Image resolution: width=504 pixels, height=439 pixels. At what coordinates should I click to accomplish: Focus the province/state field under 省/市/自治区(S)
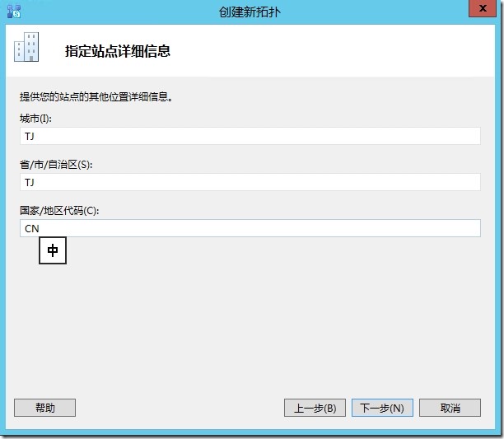[x=250, y=182]
